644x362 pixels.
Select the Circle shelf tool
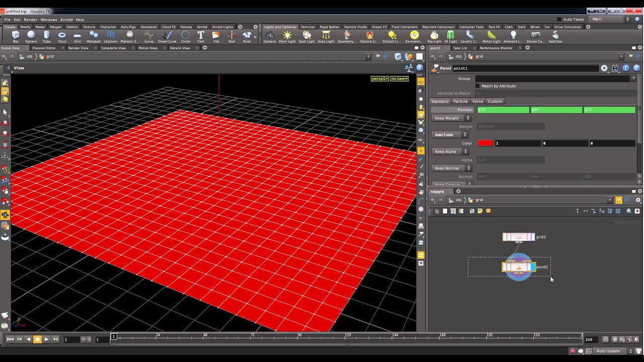(x=185, y=37)
